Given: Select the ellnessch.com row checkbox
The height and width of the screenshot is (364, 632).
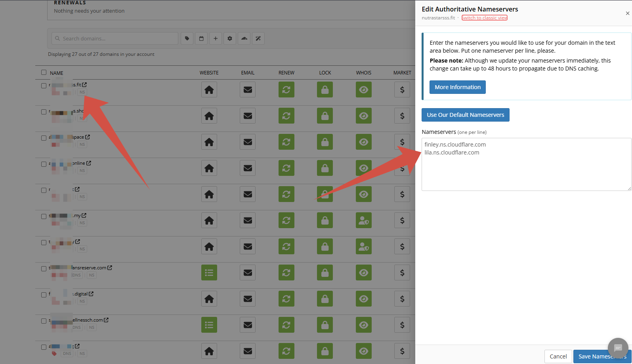Looking at the screenshot, I should pos(44,321).
